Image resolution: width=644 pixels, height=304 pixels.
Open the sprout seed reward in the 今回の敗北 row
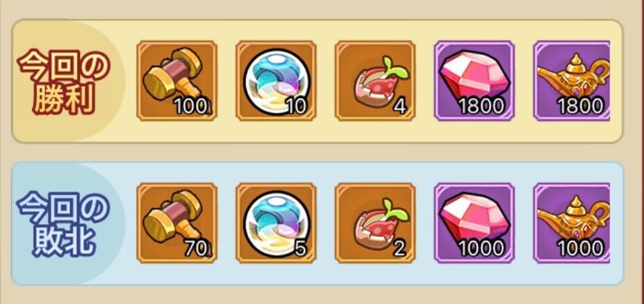point(375,223)
